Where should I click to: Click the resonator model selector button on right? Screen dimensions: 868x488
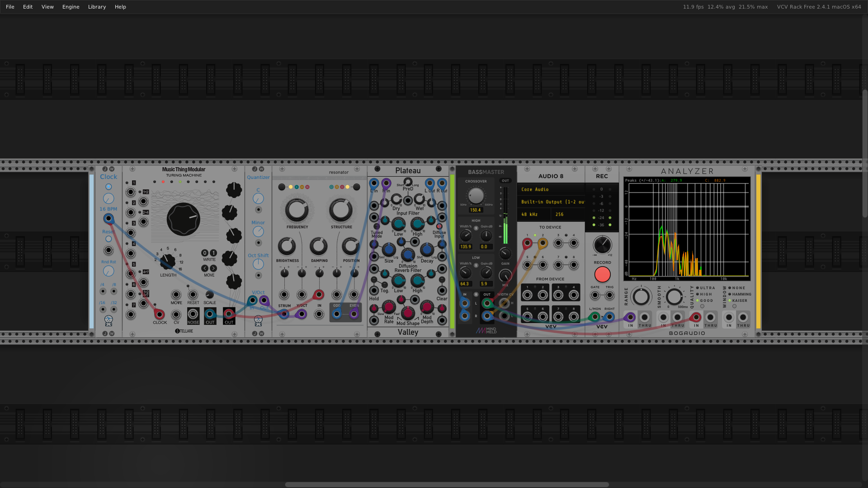357,187
